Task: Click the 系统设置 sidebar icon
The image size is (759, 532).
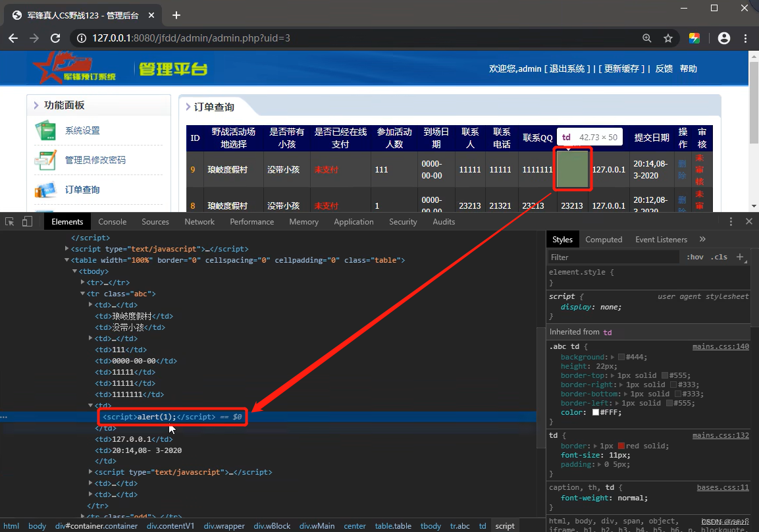Action: 46,131
